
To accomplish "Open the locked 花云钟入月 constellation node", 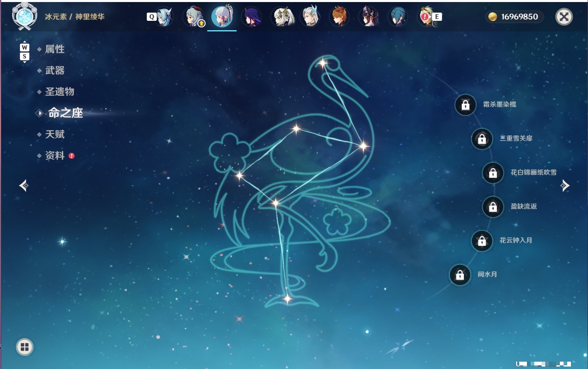I will pyautogui.click(x=482, y=241).
